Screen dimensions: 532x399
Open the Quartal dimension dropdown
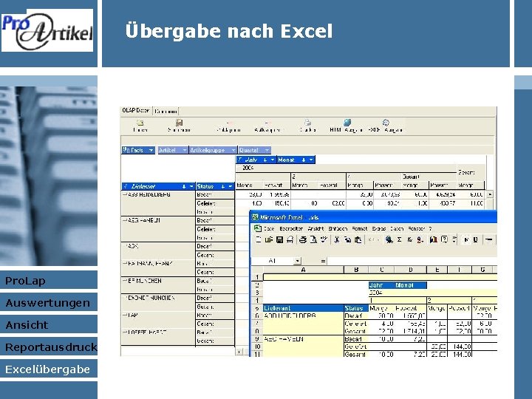tap(267, 150)
